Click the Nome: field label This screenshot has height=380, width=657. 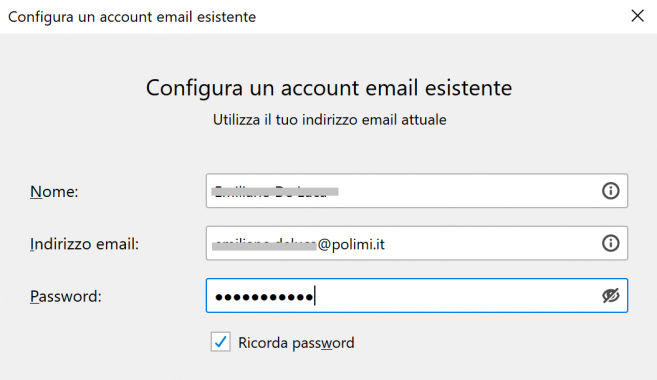coord(54,191)
